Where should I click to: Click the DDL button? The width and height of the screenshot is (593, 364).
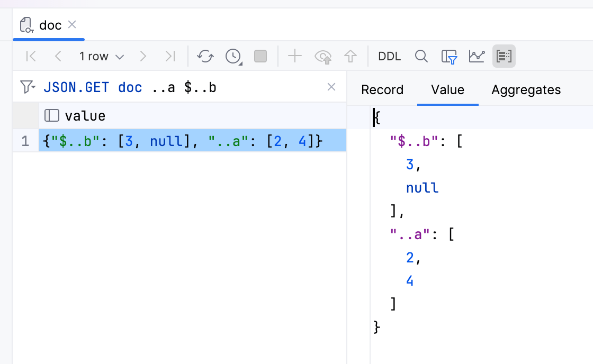(389, 56)
